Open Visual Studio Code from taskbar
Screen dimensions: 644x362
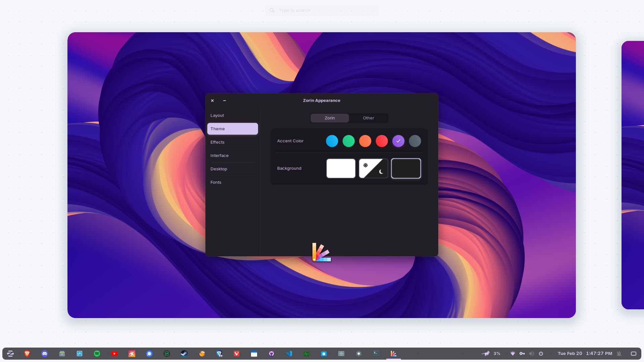pos(289,354)
